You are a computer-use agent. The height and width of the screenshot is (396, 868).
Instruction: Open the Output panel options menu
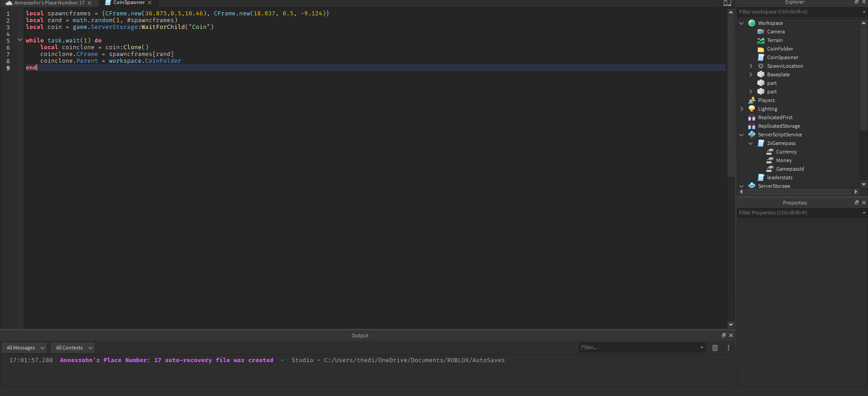pos(728,348)
